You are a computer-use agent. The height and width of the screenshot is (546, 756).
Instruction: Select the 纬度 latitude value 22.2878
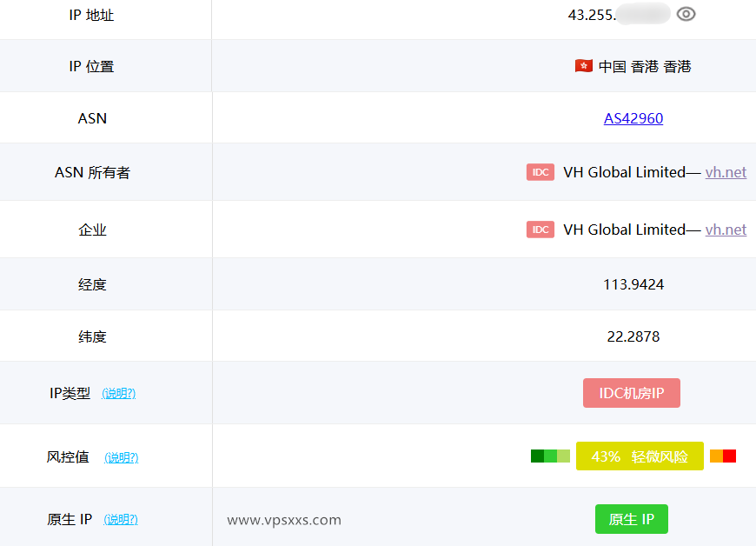tap(633, 336)
